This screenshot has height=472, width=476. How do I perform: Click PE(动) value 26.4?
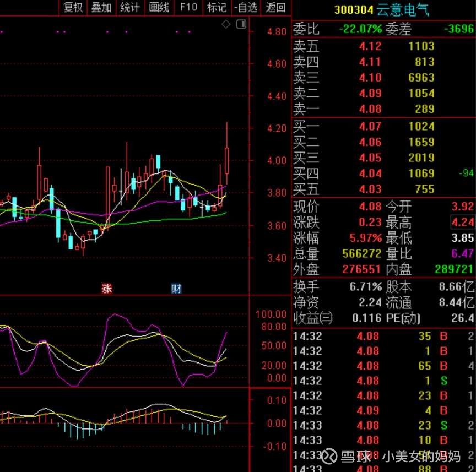click(463, 318)
